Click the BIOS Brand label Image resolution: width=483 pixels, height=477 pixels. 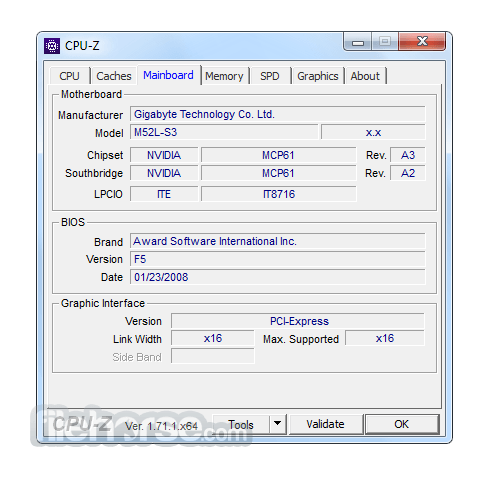click(108, 242)
